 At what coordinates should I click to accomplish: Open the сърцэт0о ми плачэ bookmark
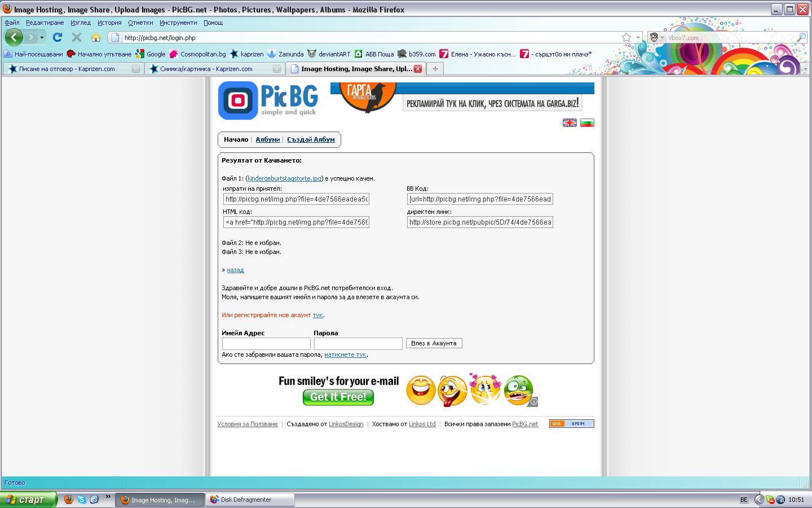[555, 54]
